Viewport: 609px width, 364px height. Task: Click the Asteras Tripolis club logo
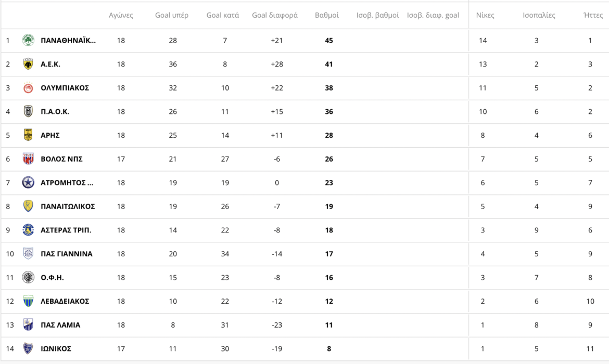28,230
